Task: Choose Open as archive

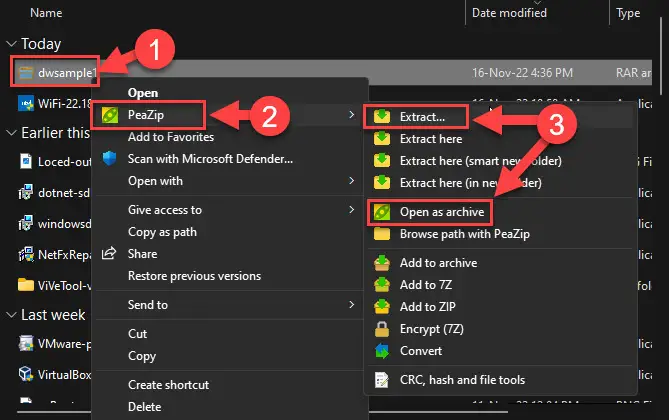Action: coord(442,212)
